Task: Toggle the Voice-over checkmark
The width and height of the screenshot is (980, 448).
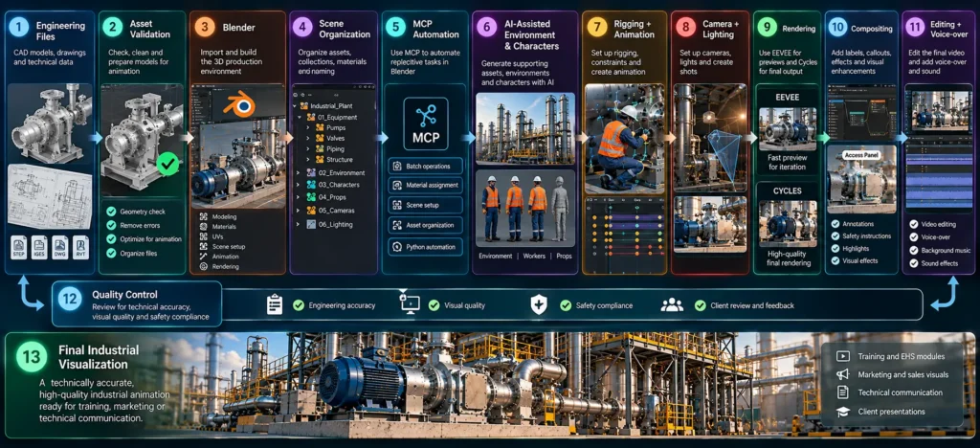Action: pos(913,237)
